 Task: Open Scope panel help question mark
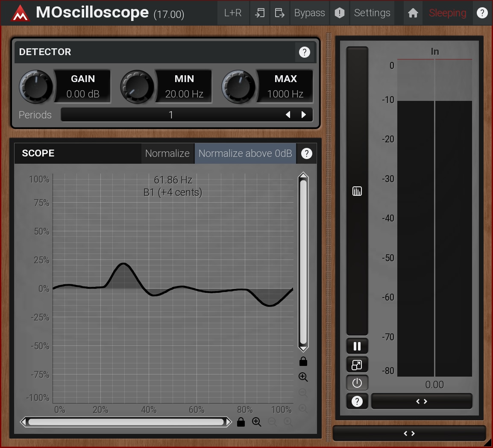306,153
